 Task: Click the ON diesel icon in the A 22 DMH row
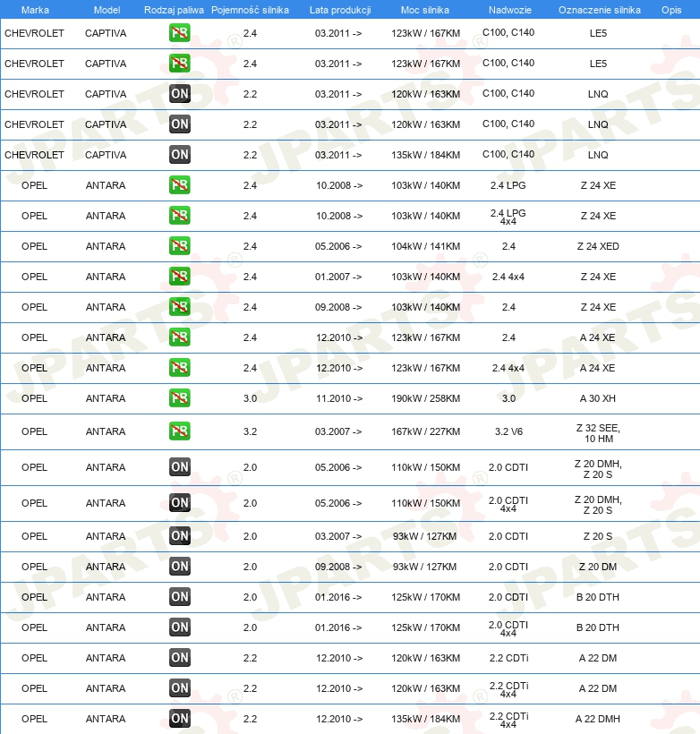pos(180,719)
